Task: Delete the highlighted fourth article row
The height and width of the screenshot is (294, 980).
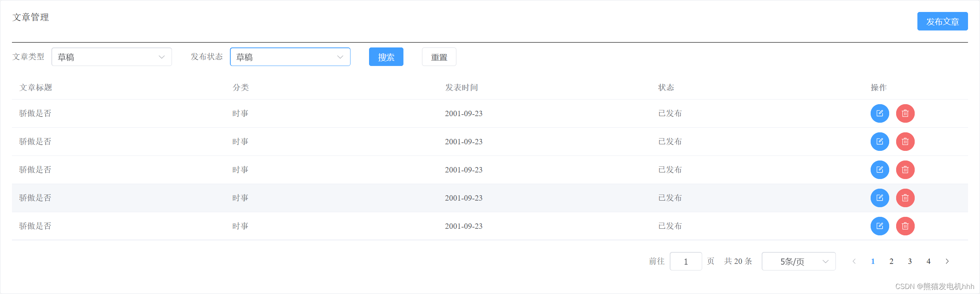Action: tap(905, 198)
